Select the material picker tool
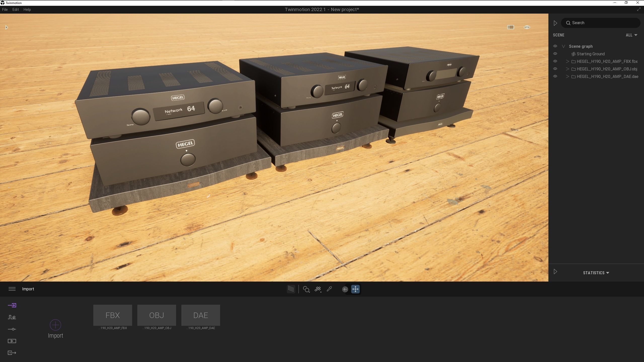 coord(306,289)
